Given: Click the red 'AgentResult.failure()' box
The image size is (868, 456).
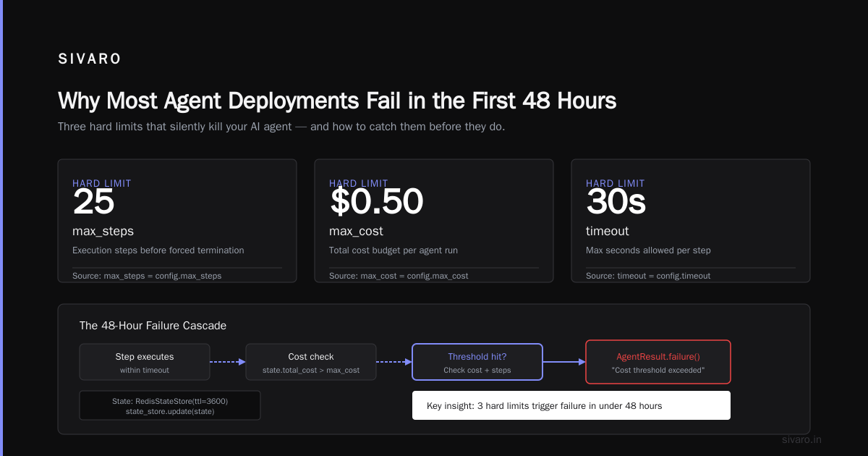Looking at the screenshot, I should tap(658, 362).
